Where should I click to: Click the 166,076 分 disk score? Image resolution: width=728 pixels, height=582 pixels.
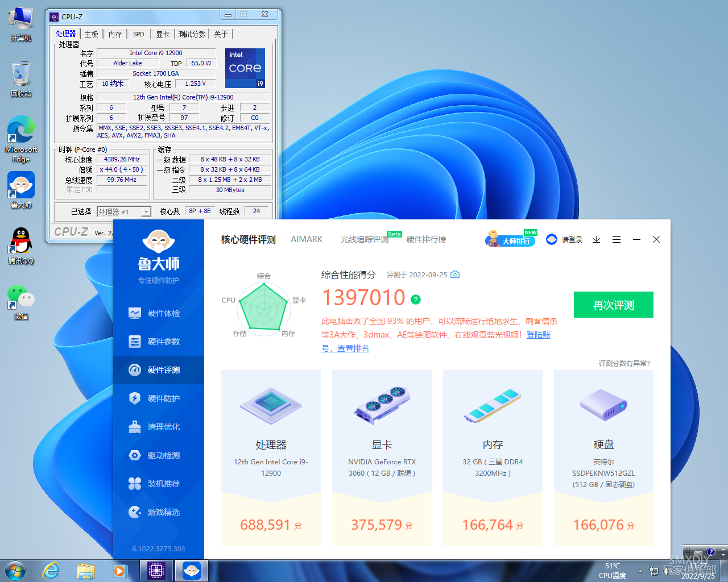click(x=603, y=525)
